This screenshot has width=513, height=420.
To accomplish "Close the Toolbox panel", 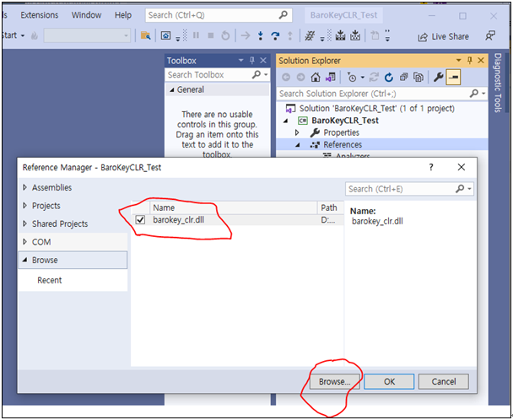I will click(263, 60).
